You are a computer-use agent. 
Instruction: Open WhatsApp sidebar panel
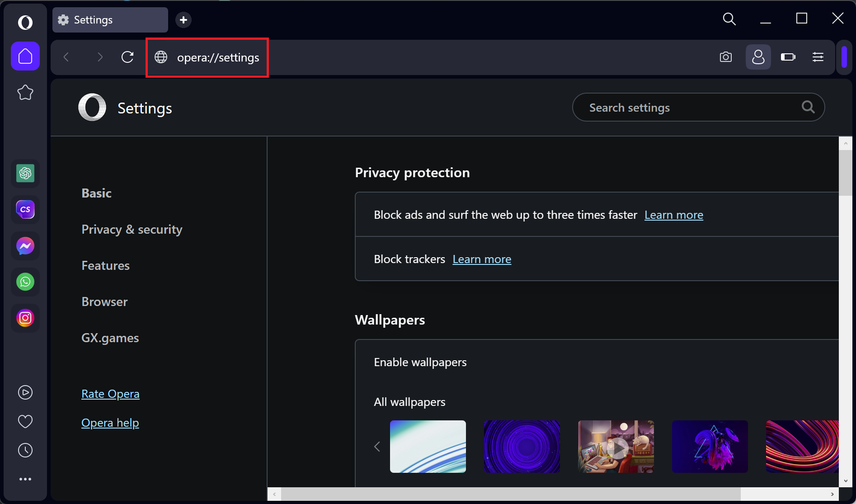[25, 282]
